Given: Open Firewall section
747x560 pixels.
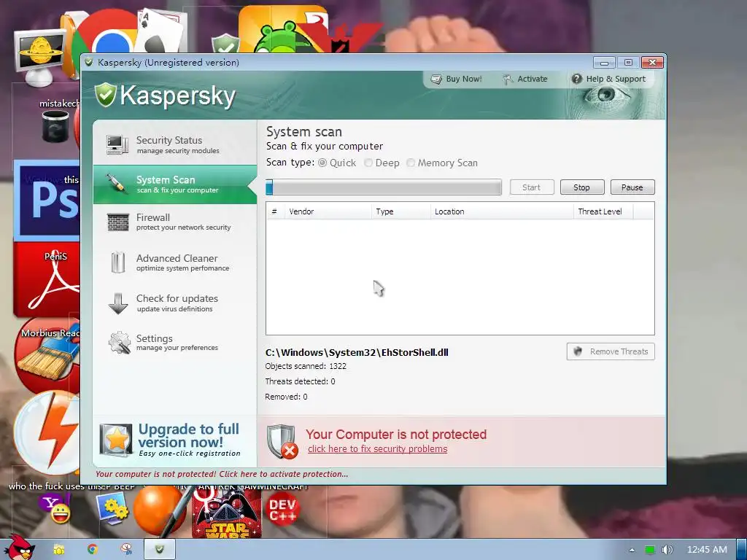Looking at the screenshot, I should [x=175, y=222].
